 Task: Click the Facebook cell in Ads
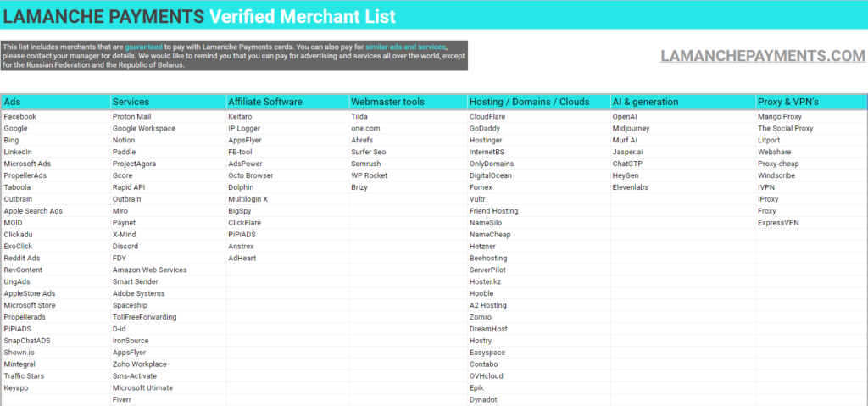tap(55, 117)
